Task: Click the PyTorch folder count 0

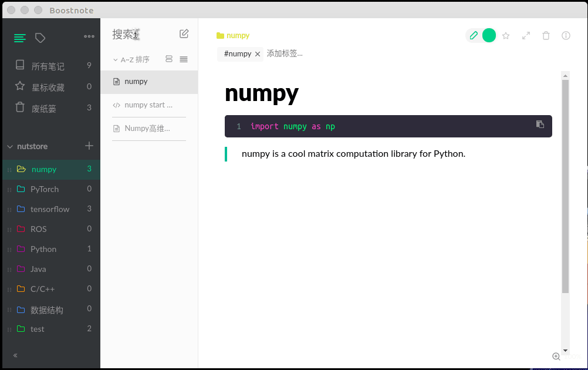Action: [89, 189]
